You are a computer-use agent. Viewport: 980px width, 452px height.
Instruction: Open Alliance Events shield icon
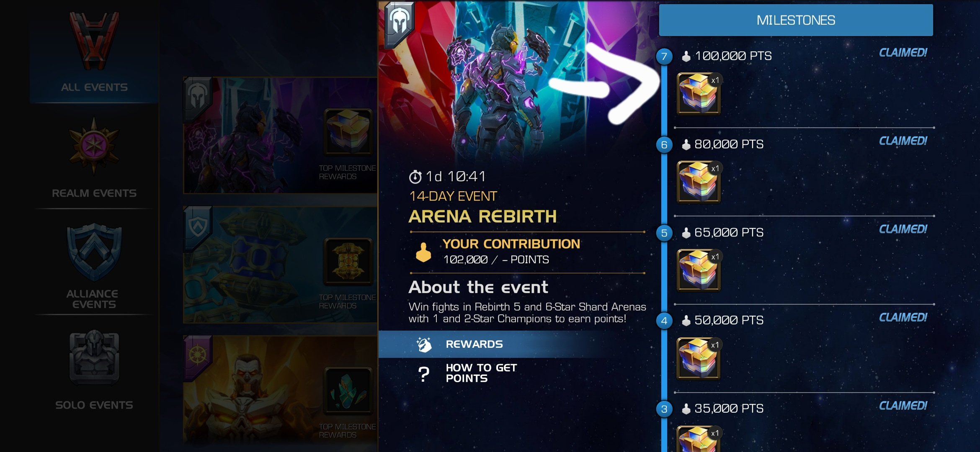(x=94, y=252)
